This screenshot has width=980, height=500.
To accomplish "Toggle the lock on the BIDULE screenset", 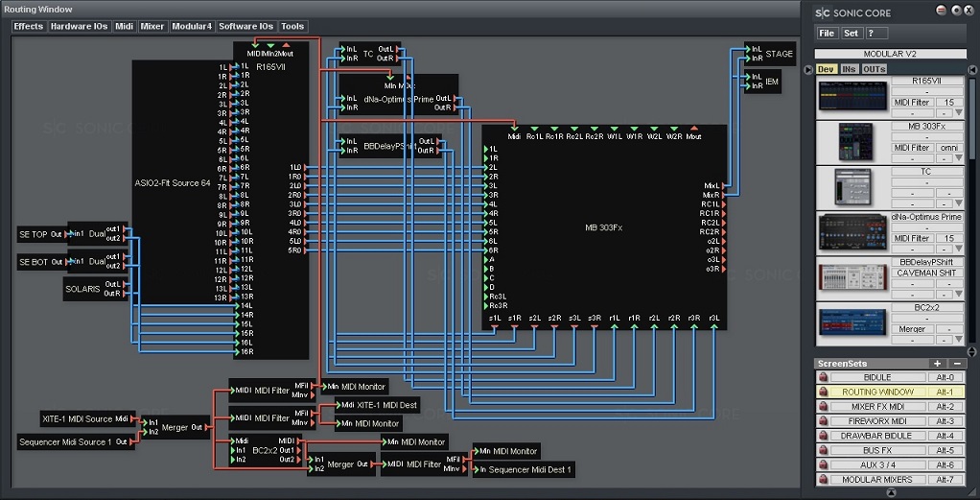I will click(823, 378).
